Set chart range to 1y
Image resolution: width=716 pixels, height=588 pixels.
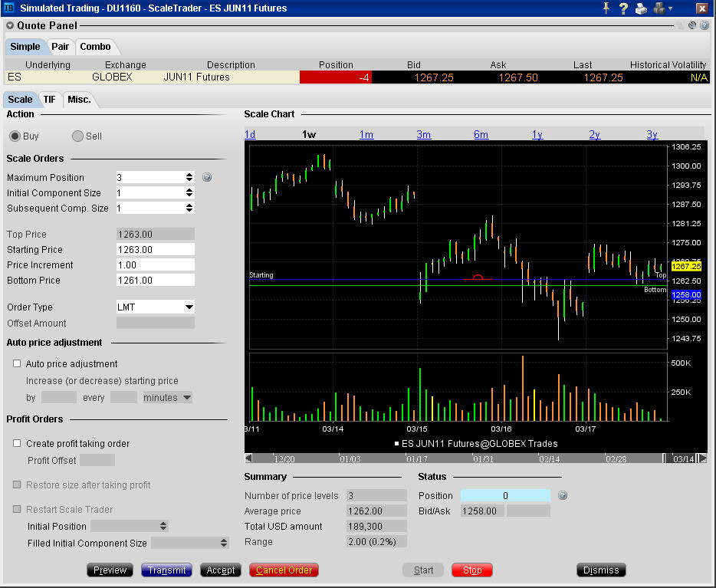click(537, 135)
